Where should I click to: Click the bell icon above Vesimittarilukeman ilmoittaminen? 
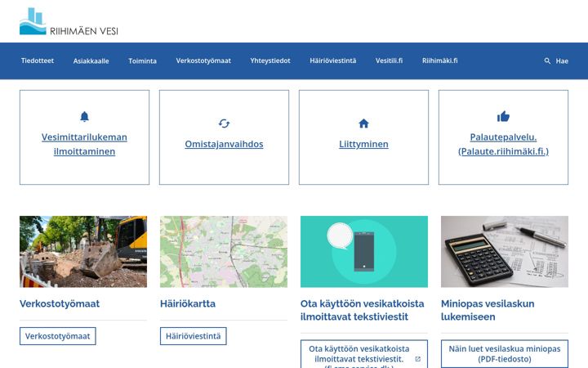[x=84, y=117]
